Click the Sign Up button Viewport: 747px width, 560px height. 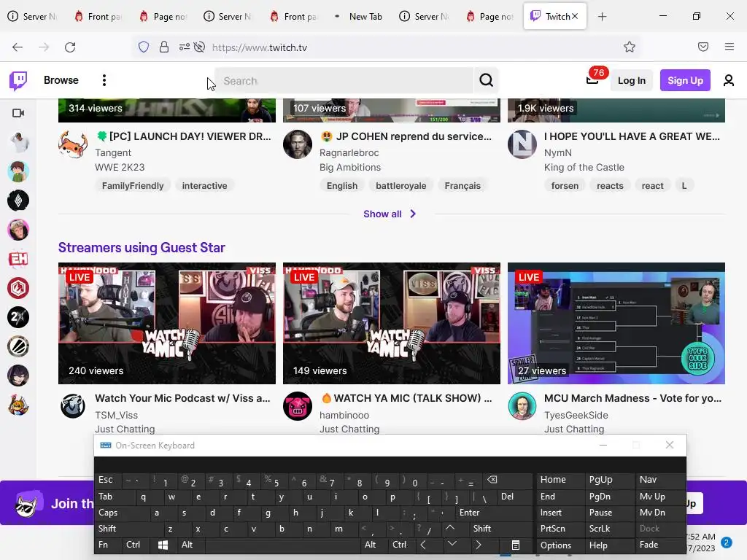pos(685,80)
